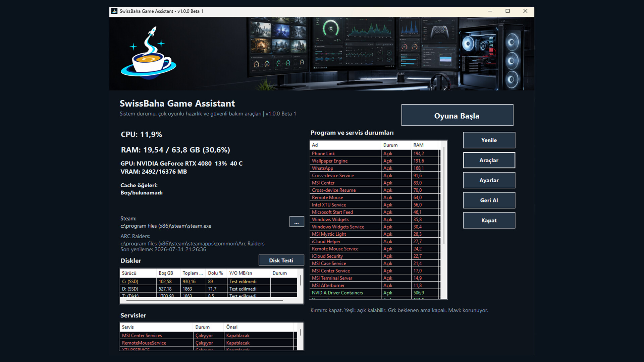Select the Remote Mouse program row
The width and height of the screenshot is (644, 362).
point(375,197)
